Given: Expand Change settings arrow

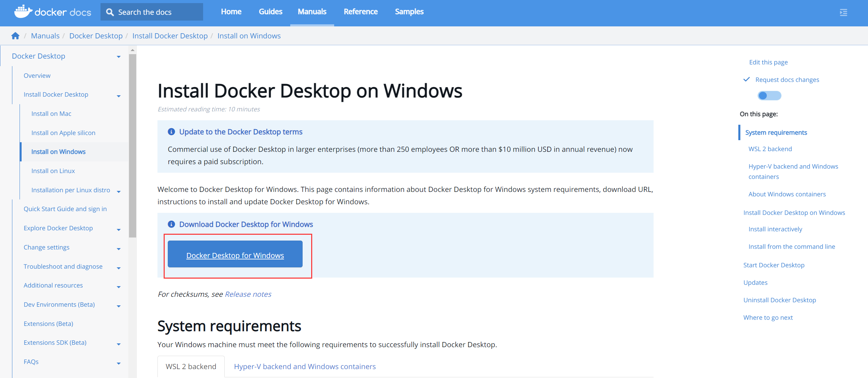Looking at the screenshot, I should [x=119, y=249].
